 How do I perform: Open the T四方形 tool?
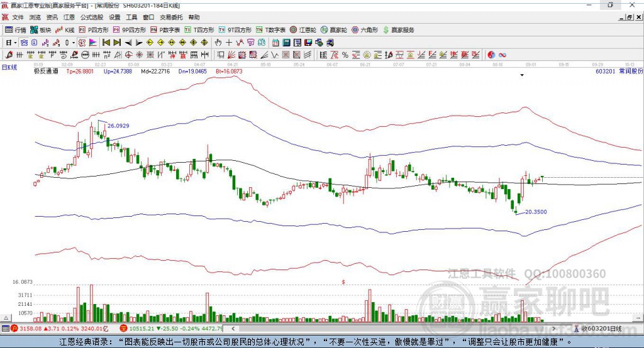[x=199, y=30]
